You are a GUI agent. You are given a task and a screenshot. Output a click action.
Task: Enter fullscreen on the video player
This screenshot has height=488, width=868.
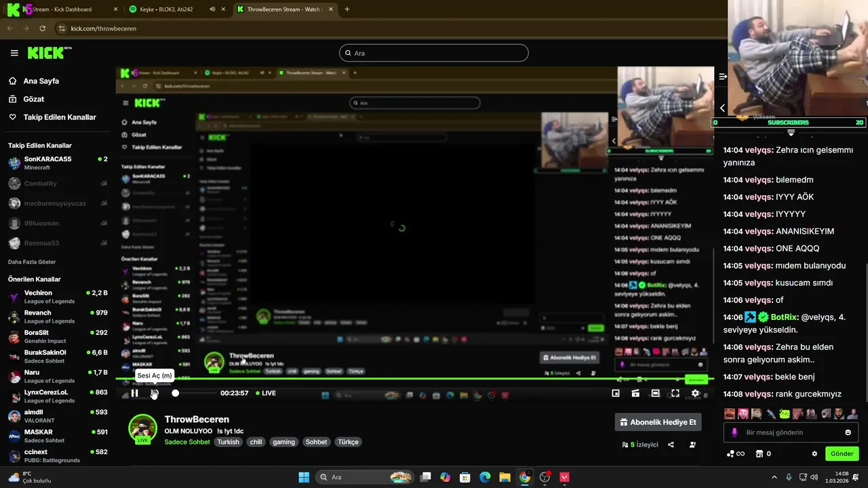point(675,393)
